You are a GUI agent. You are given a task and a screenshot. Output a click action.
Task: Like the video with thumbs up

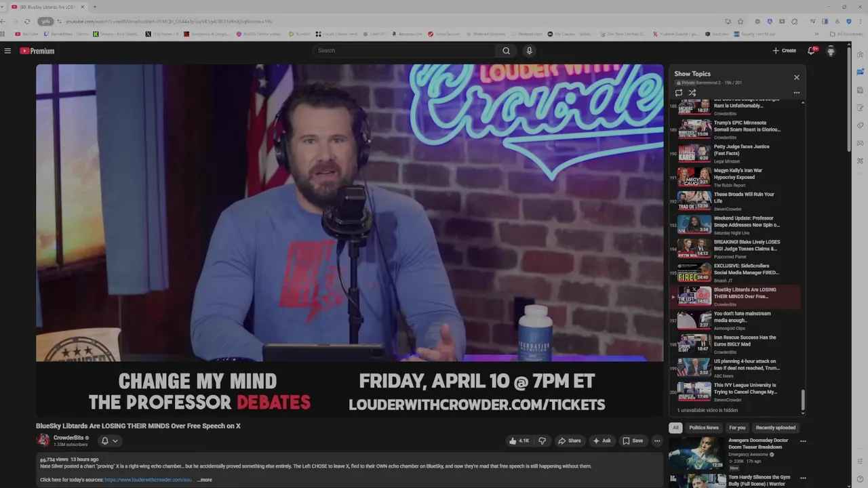point(519,441)
